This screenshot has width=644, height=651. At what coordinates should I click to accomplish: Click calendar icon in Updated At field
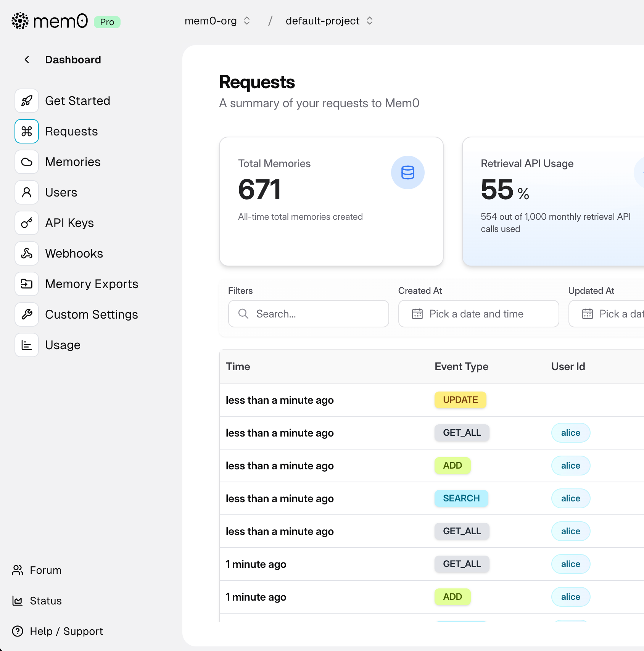pyautogui.click(x=588, y=314)
